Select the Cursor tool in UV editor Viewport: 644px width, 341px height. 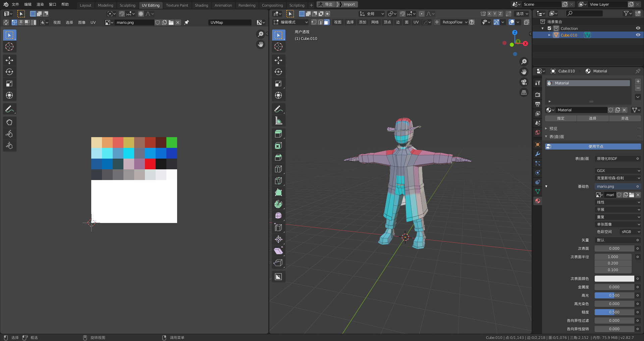9,47
